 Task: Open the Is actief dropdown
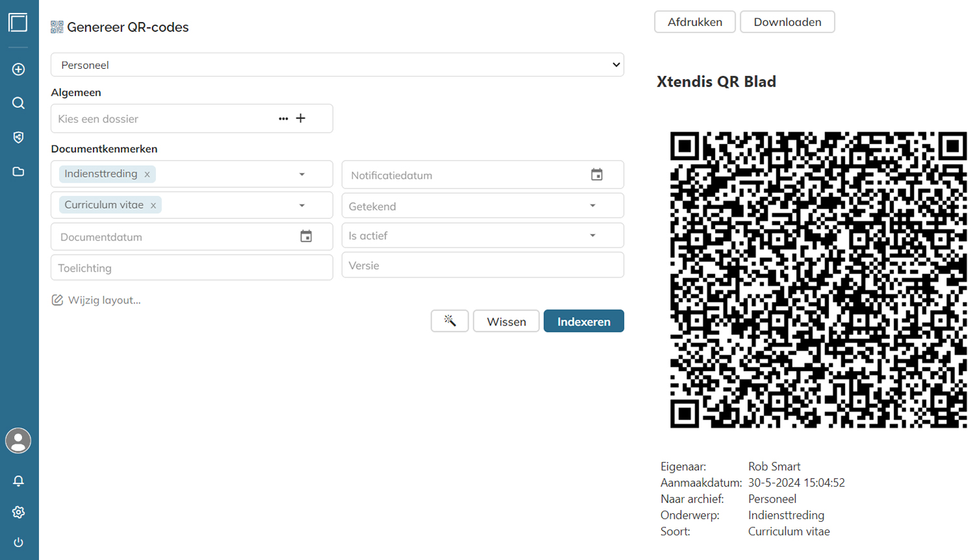point(483,236)
